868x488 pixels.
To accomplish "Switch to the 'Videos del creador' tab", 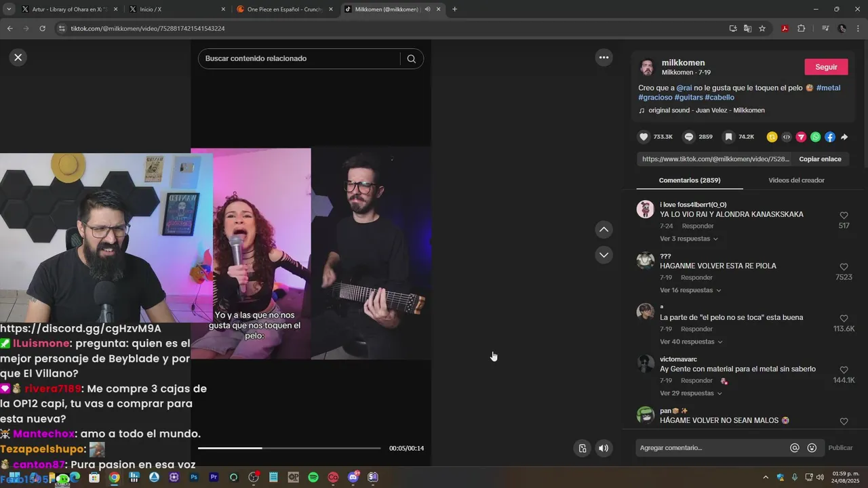I will (796, 180).
